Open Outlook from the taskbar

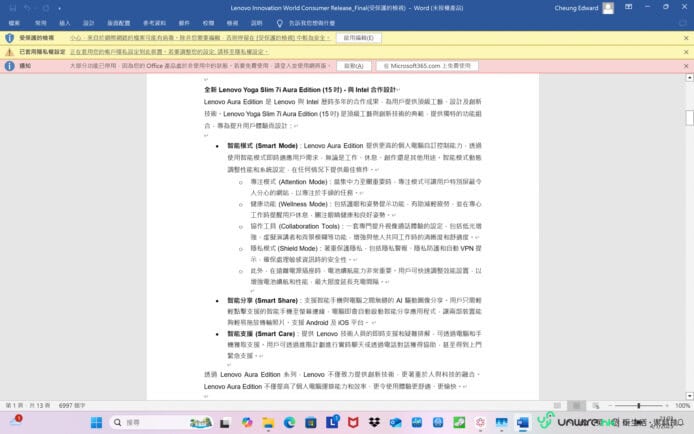tap(396, 423)
